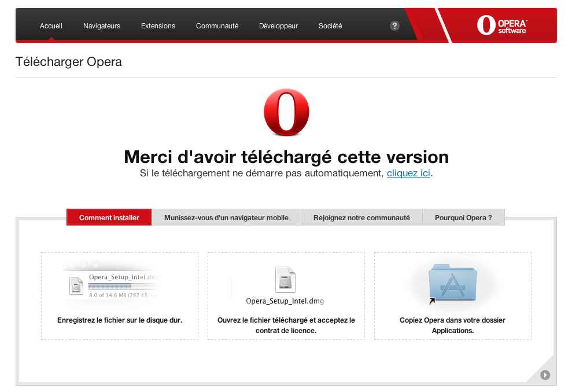Follow the cliquez ici download link

(408, 173)
